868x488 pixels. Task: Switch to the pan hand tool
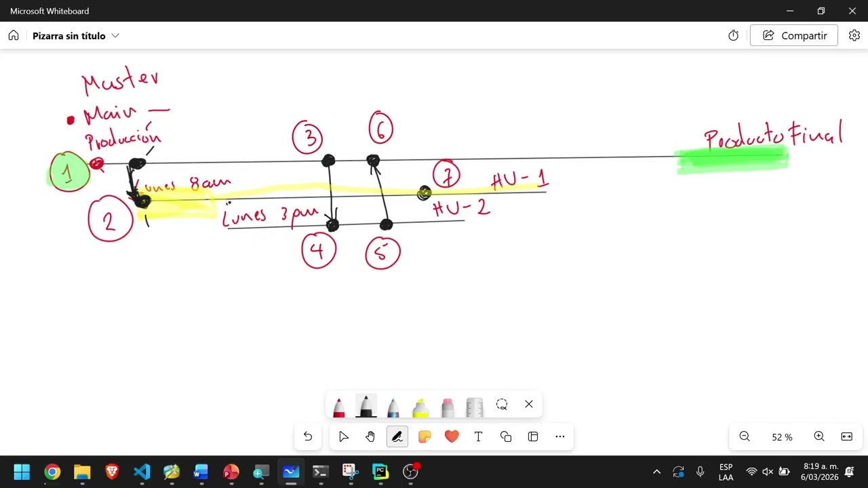click(370, 437)
